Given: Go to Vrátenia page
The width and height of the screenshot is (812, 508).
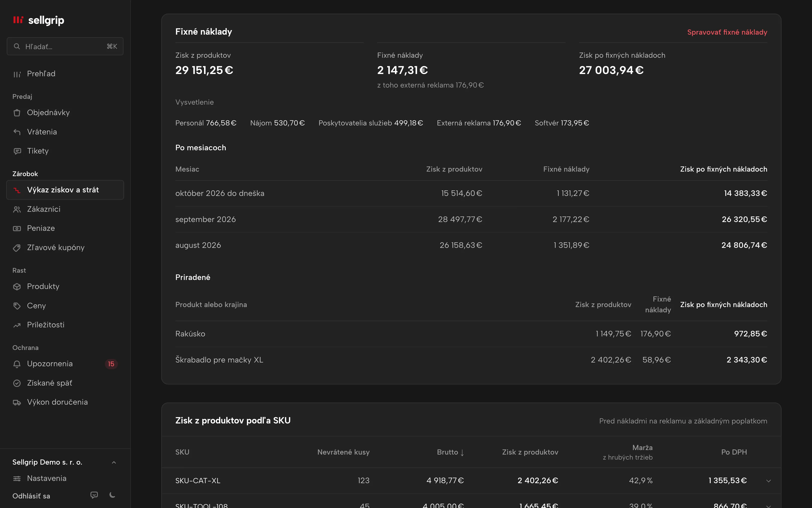Looking at the screenshot, I should pyautogui.click(x=65, y=132).
